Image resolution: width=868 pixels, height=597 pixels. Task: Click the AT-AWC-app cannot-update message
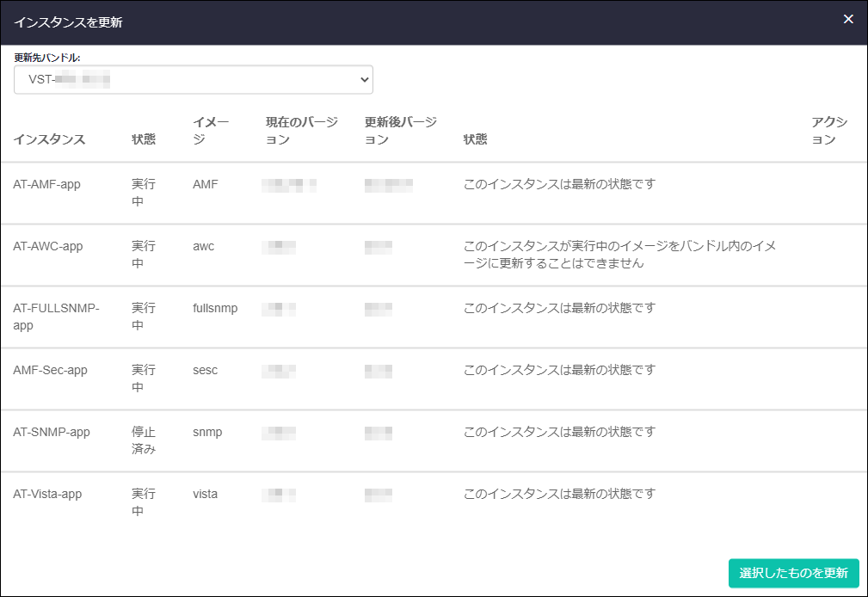(619, 255)
